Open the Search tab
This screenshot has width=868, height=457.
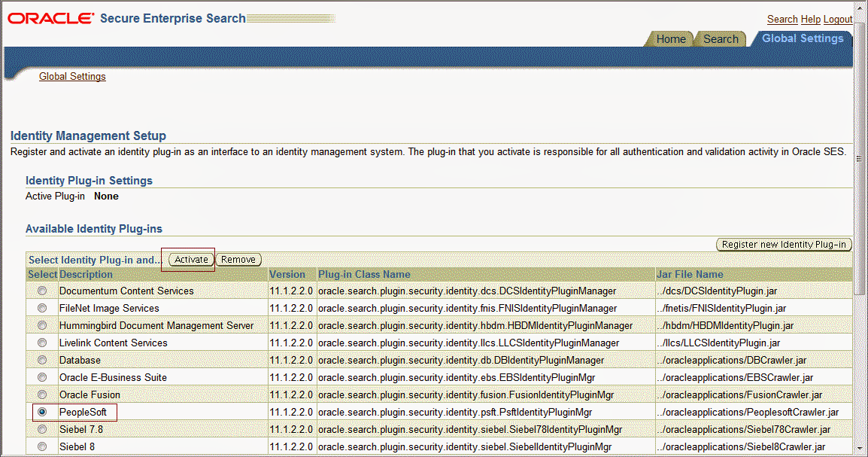720,39
